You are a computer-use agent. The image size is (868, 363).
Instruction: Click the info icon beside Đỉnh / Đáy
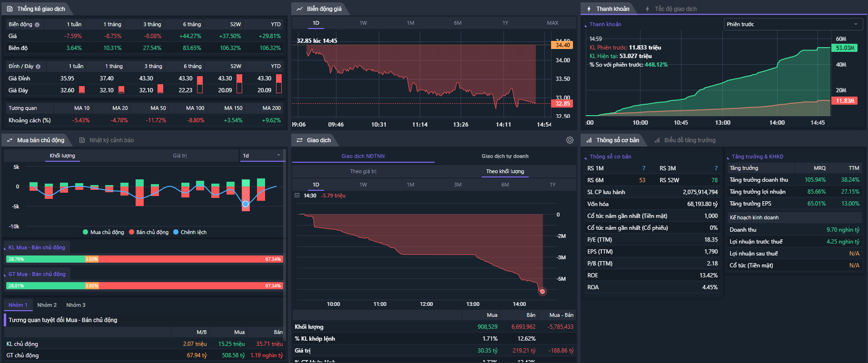tap(38, 67)
